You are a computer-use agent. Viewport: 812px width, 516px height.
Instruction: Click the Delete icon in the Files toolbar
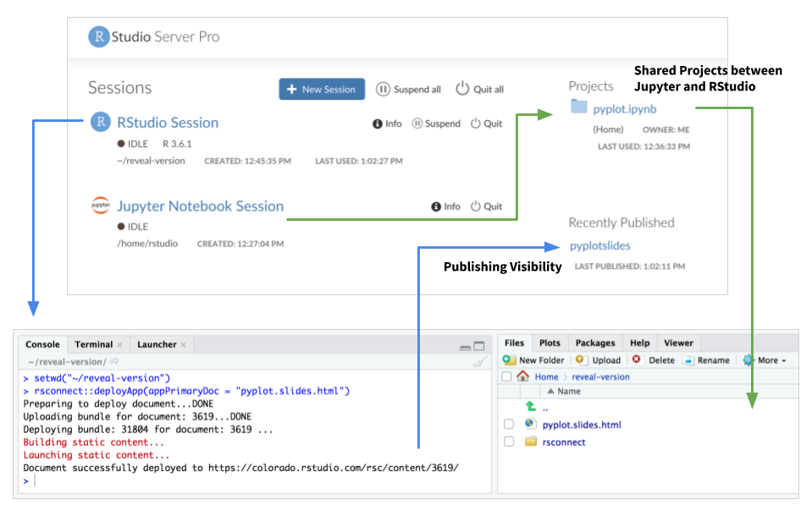pos(637,358)
